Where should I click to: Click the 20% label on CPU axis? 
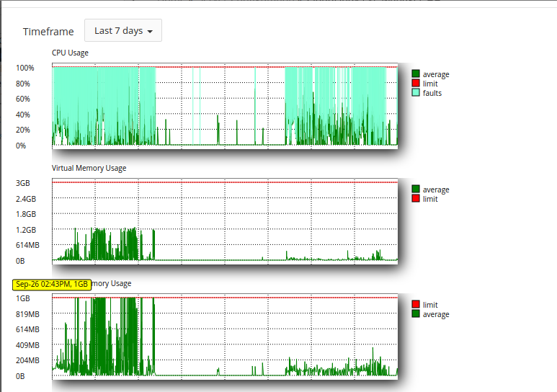coord(23,130)
